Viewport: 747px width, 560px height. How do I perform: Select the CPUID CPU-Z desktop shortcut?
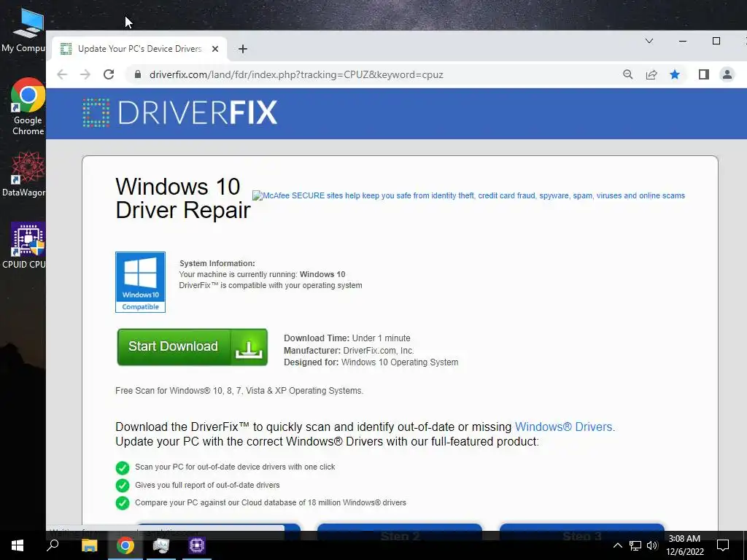[25, 245]
